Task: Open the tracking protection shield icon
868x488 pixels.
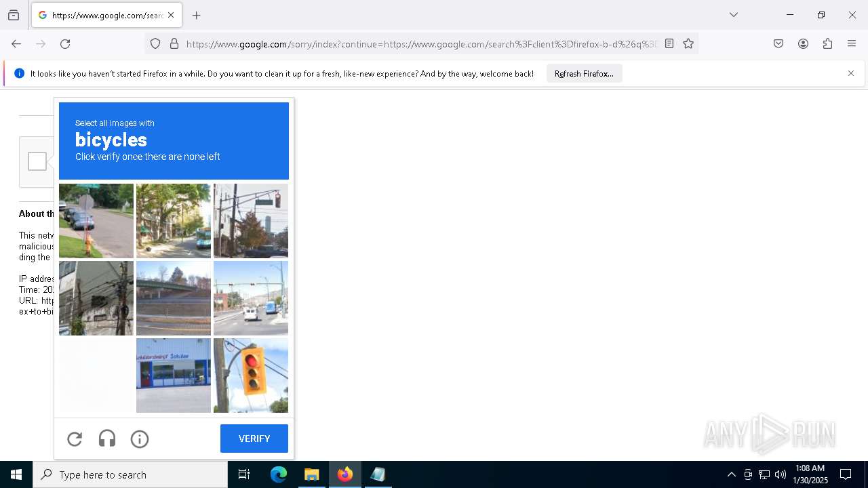Action: 155,44
